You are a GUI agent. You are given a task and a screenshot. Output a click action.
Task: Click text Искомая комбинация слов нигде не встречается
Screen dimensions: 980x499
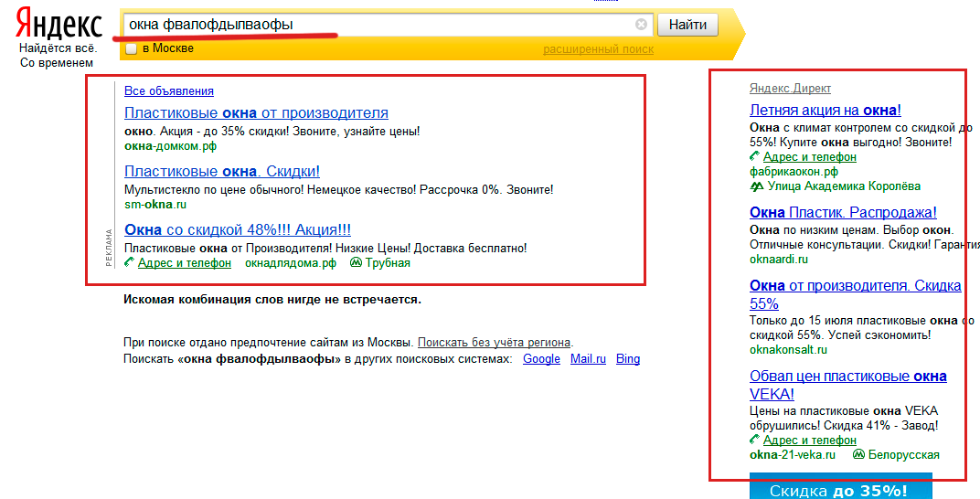[x=272, y=300]
